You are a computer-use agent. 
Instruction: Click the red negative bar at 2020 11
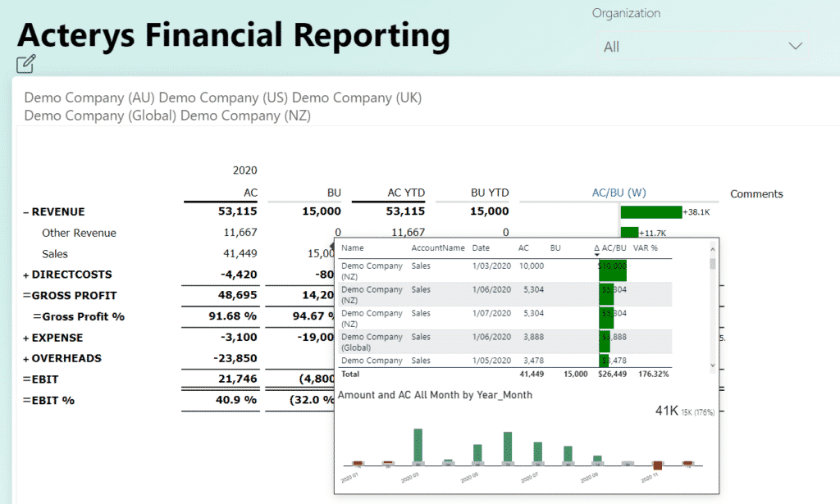[x=657, y=465]
